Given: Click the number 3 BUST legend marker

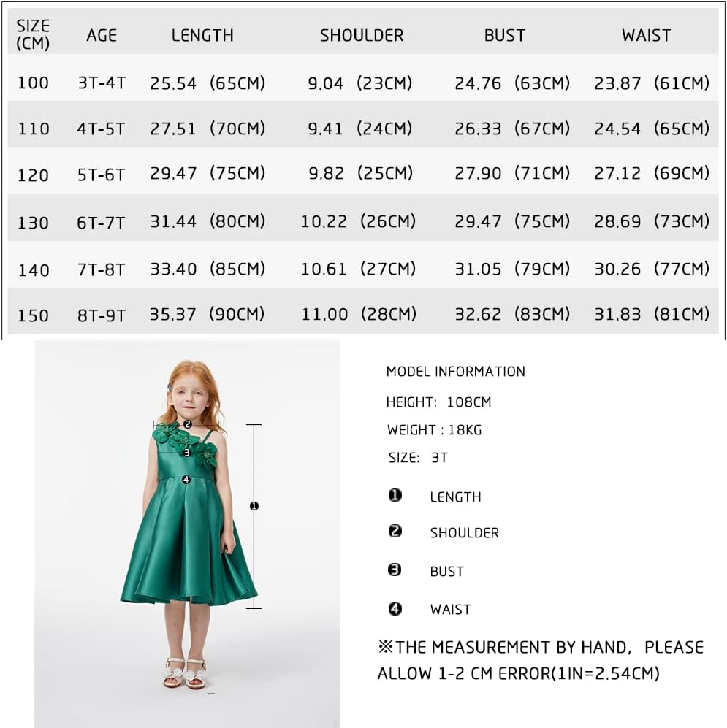Looking at the screenshot, I should [x=395, y=570].
